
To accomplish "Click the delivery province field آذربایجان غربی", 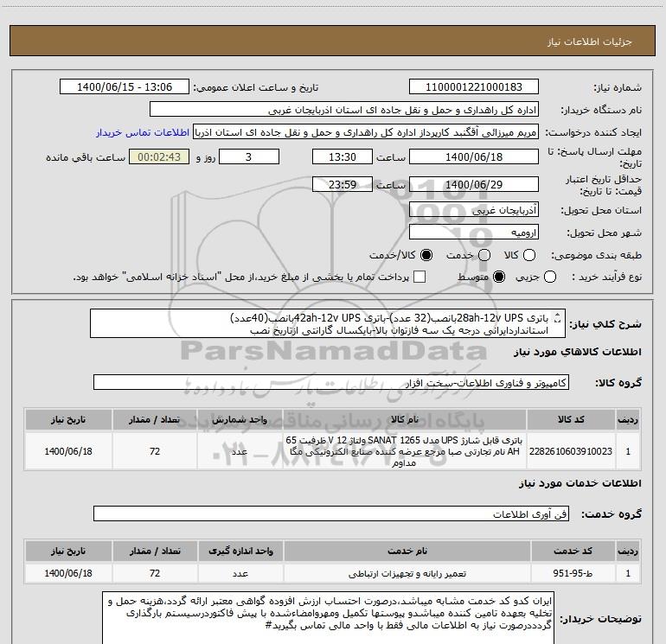I will (474, 210).
